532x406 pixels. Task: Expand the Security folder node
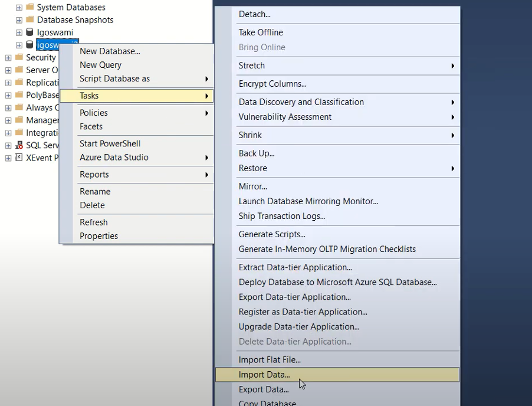coord(8,58)
